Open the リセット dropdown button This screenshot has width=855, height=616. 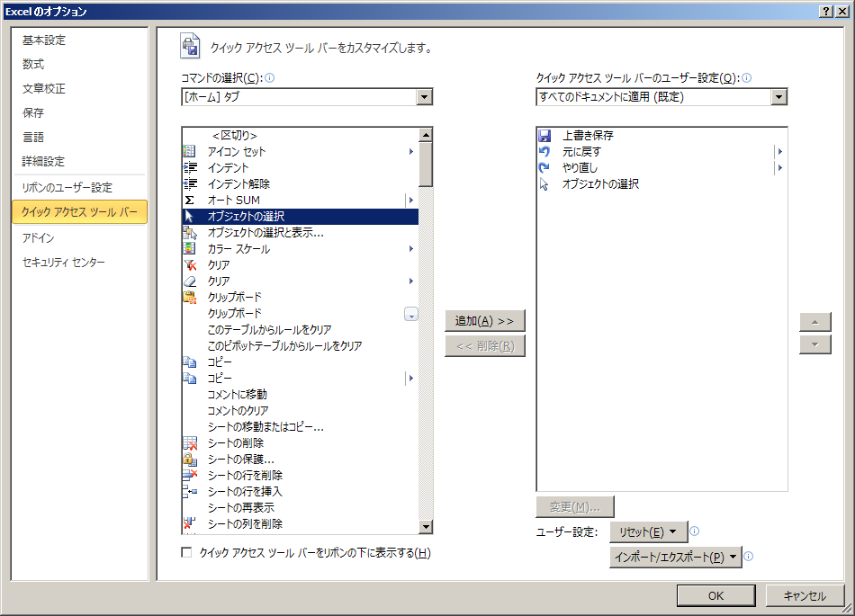tap(648, 531)
